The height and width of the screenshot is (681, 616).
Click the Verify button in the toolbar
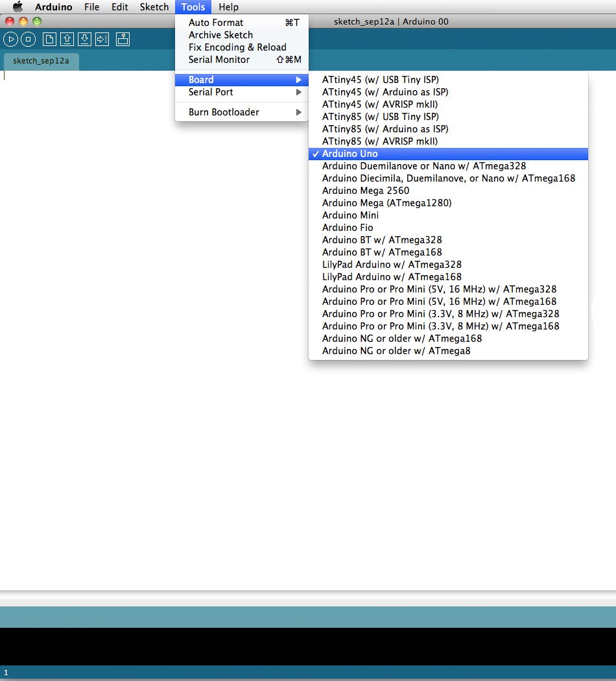(x=10, y=39)
